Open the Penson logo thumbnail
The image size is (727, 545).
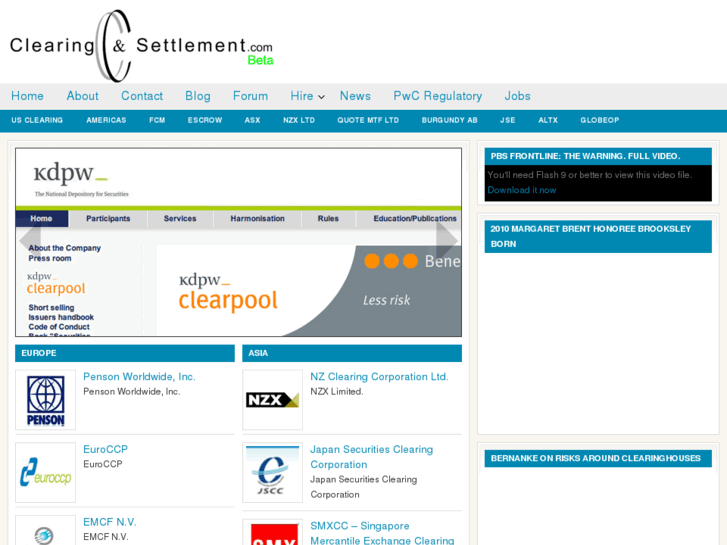(45, 400)
